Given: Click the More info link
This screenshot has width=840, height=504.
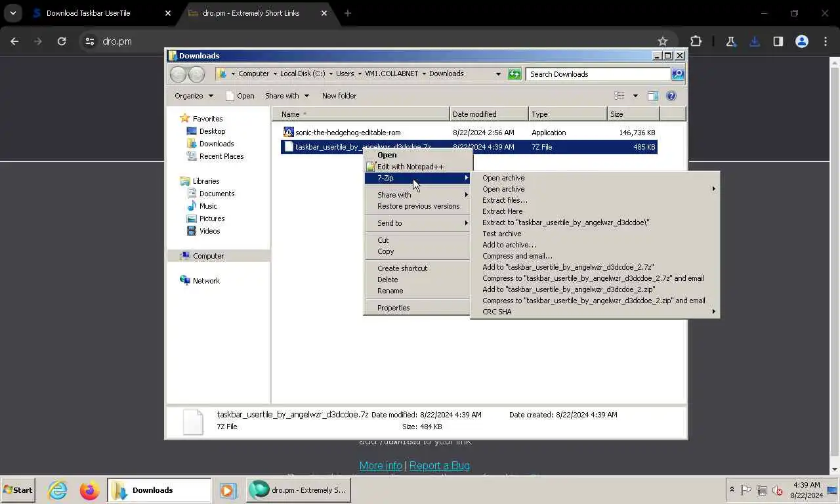Looking at the screenshot, I should (x=381, y=465).
